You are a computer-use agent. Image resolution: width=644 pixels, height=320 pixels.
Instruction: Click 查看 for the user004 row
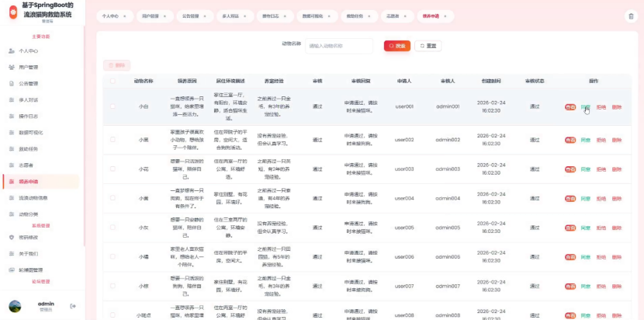(x=570, y=198)
